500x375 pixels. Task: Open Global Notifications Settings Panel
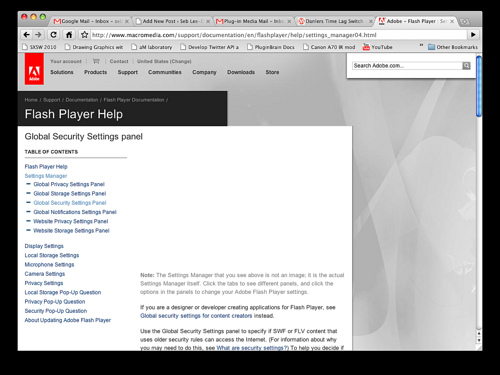(75, 212)
